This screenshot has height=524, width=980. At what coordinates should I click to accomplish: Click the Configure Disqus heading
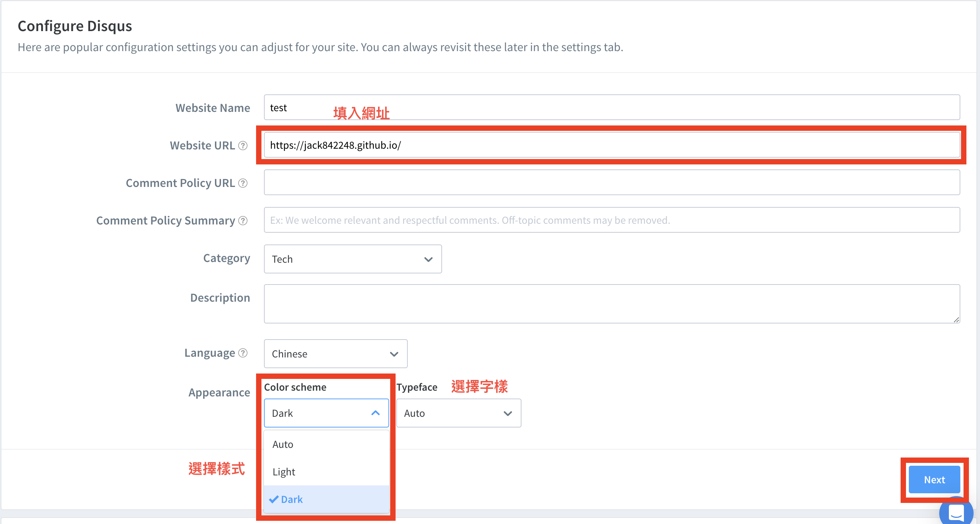coord(74,26)
